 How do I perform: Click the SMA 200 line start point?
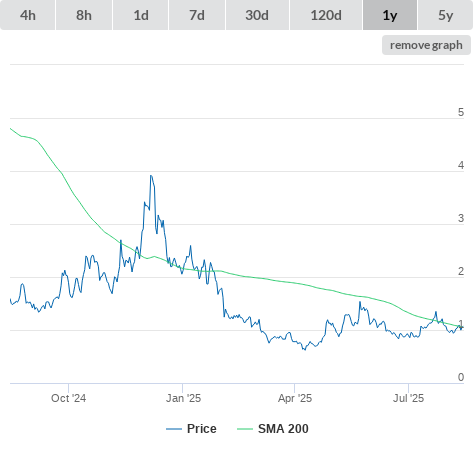click(x=11, y=128)
